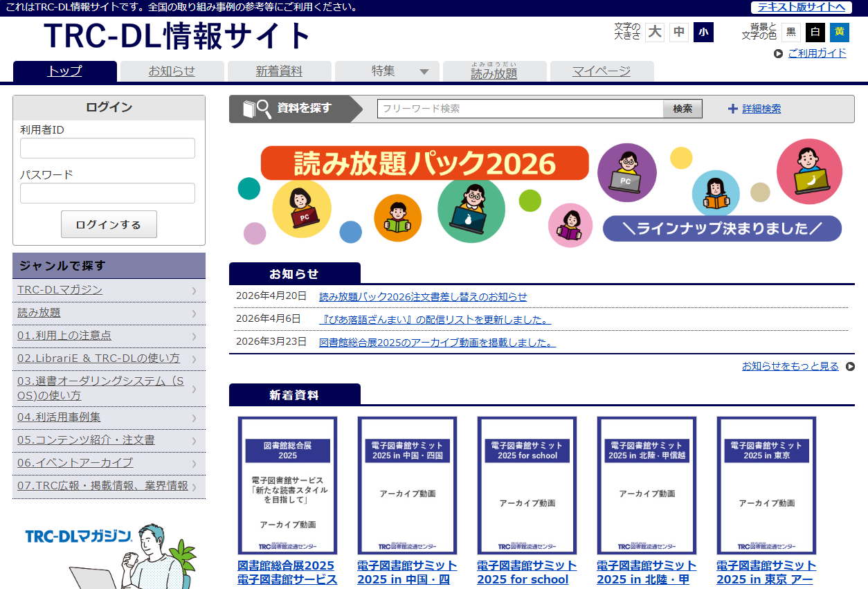
Task: Open the 読み放題 navigation tab
Action: [x=495, y=71]
